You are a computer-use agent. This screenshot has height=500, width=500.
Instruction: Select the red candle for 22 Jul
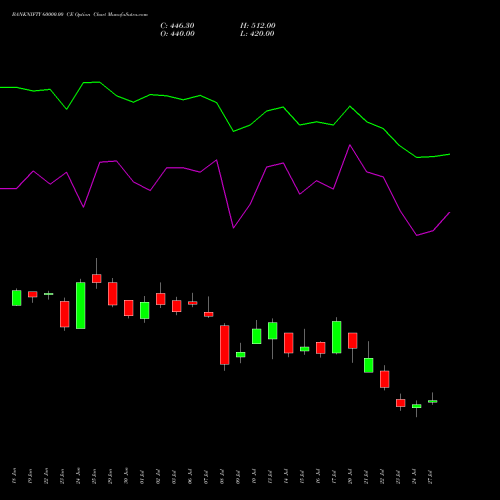pyautogui.click(x=385, y=379)
